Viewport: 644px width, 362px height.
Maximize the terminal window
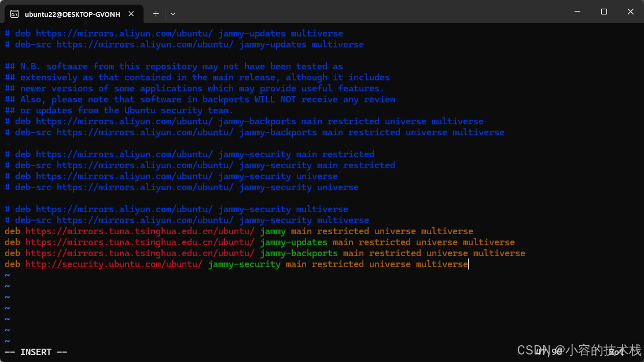pyautogui.click(x=603, y=12)
